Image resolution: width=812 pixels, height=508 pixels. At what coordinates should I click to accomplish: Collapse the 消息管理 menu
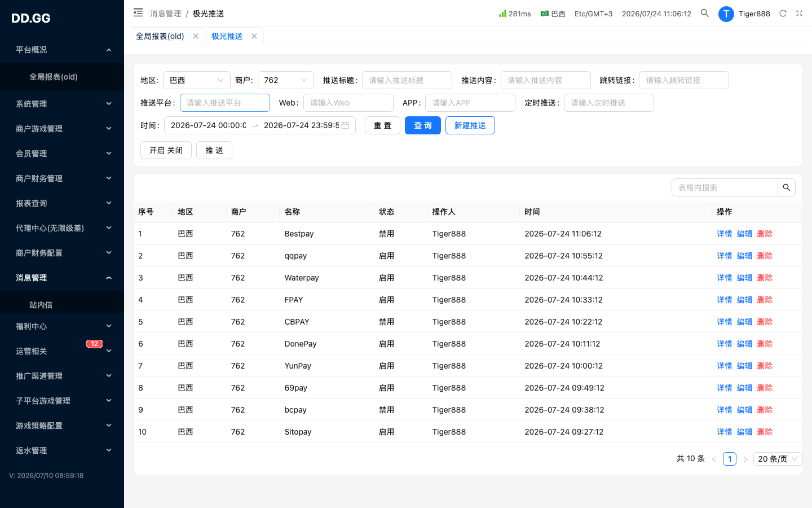pos(62,278)
